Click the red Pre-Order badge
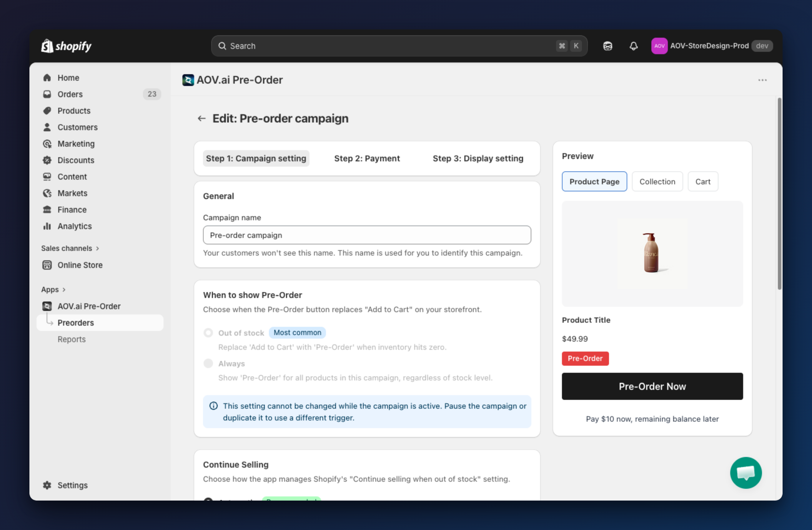 tap(585, 359)
